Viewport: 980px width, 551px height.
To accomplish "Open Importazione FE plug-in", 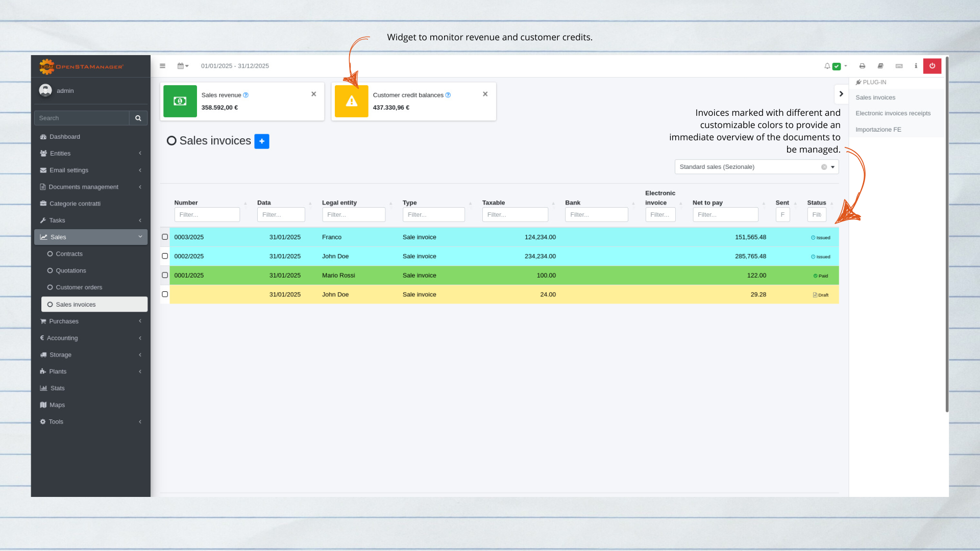I will (x=878, y=130).
